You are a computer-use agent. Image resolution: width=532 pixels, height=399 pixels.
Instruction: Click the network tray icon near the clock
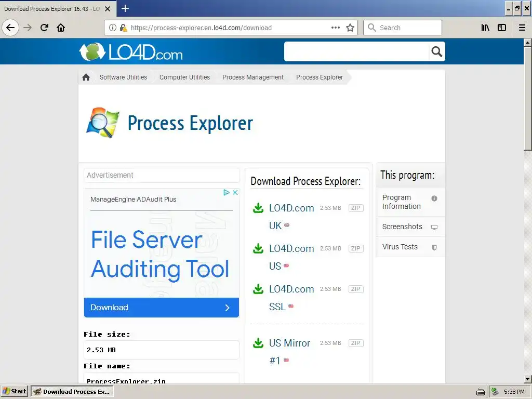(495, 392)
